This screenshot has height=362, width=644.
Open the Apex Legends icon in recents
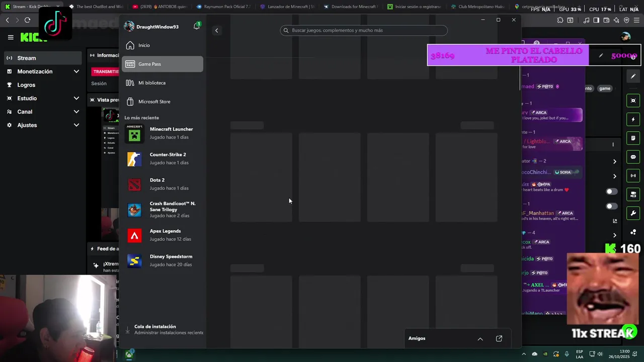(134, 235)
